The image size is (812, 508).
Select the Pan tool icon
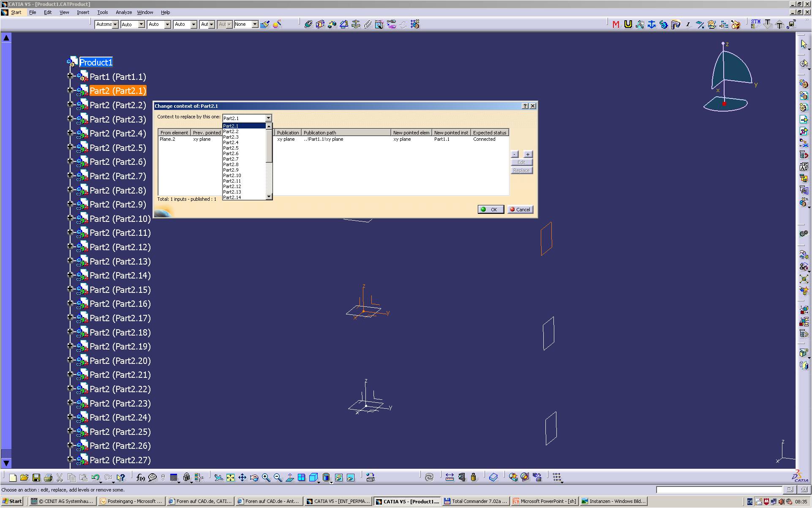[242, 478]
